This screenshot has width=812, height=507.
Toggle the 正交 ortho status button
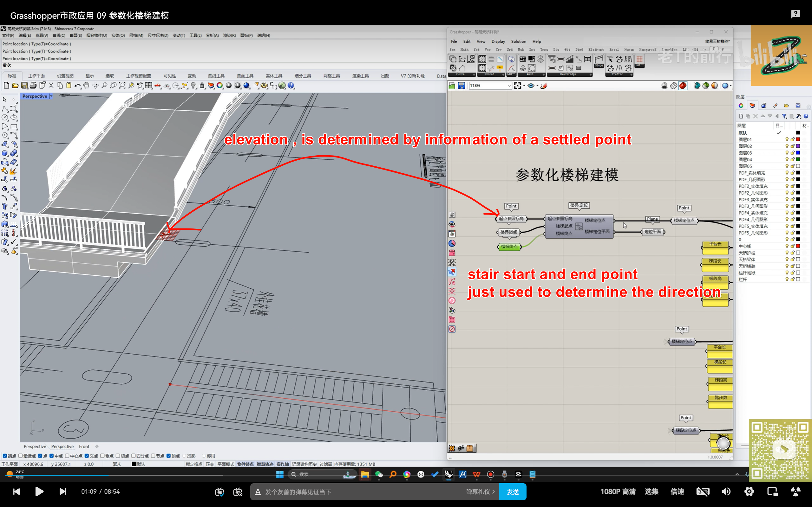pos(210,464)
